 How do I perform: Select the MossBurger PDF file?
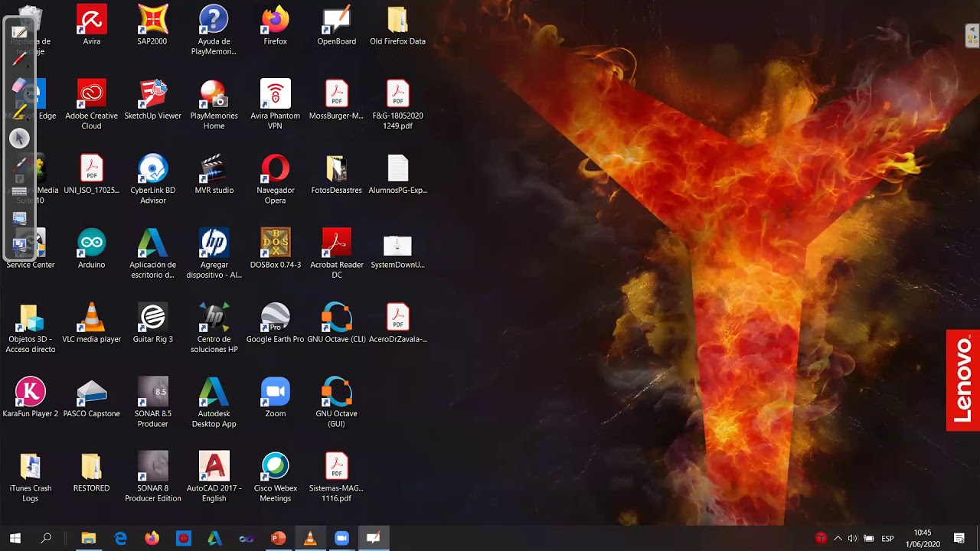click(x=336, y=99)
